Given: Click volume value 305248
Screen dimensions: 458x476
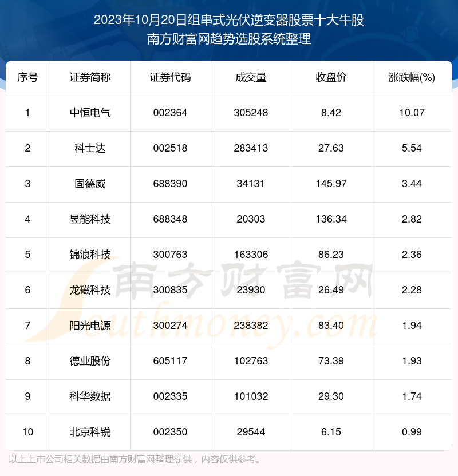Looking at the screenshot, I should 251,113.
